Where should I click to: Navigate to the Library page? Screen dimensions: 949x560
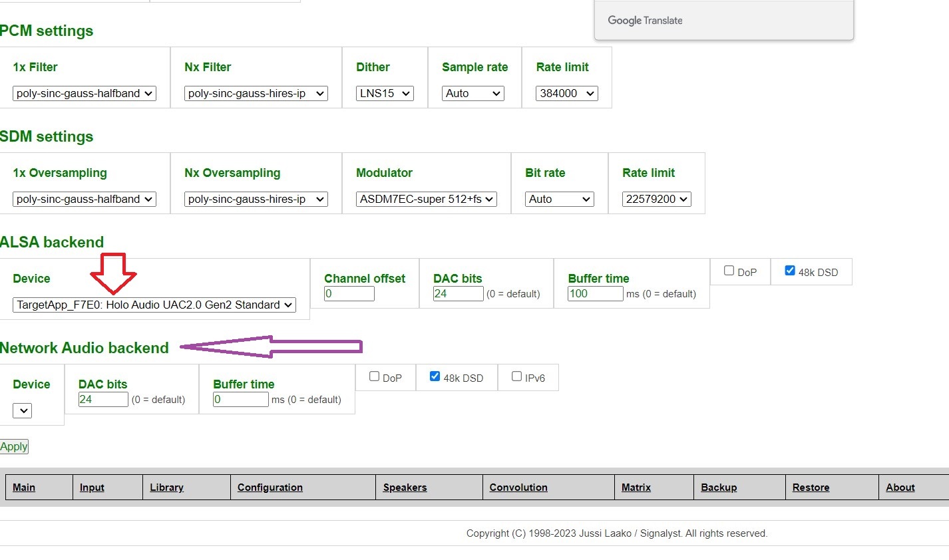point(166,488)
